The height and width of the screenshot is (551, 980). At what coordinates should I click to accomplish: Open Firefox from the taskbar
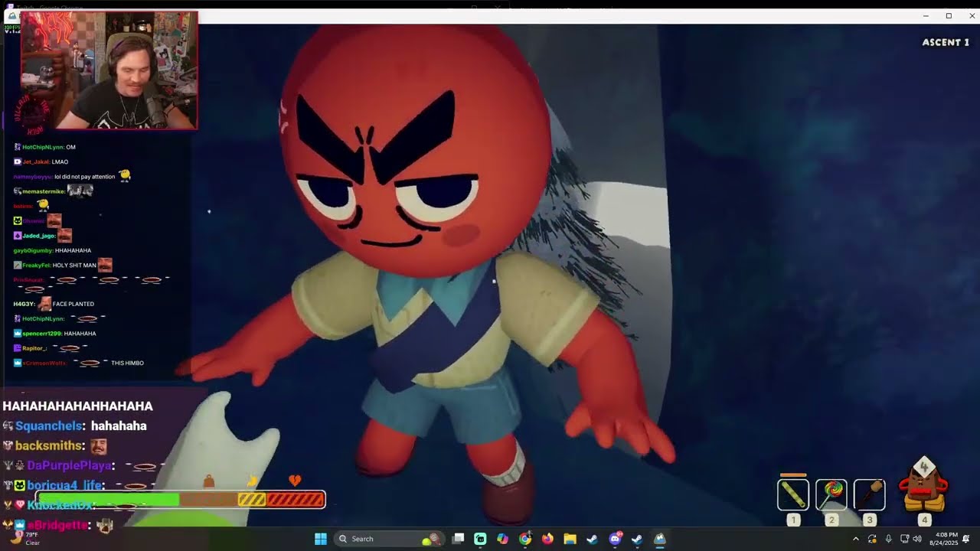547,539
